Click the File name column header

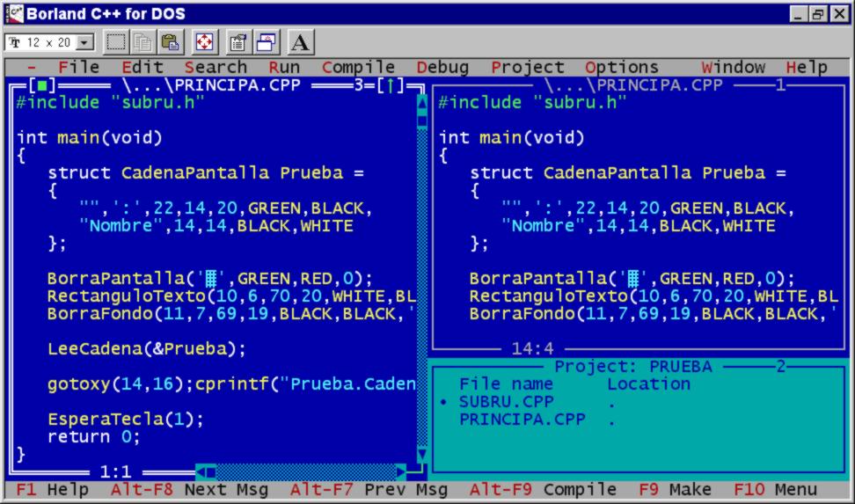[x=507, y=384]
